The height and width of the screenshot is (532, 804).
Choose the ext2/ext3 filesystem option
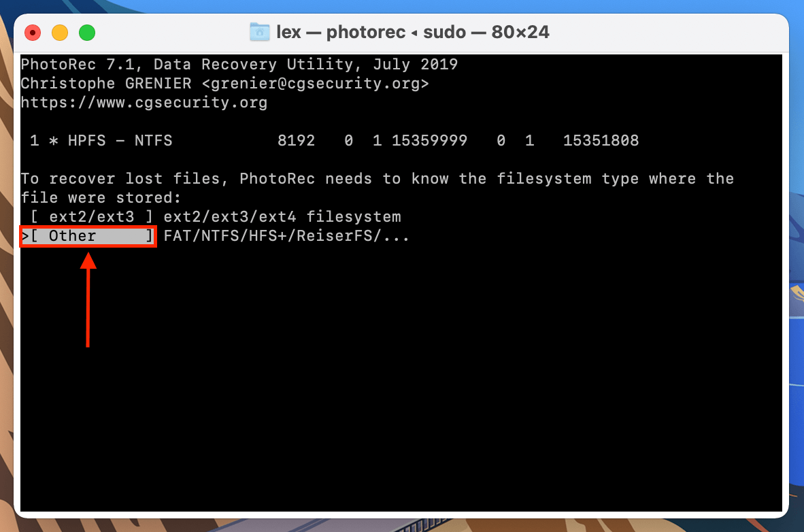[x=92, y=217]
